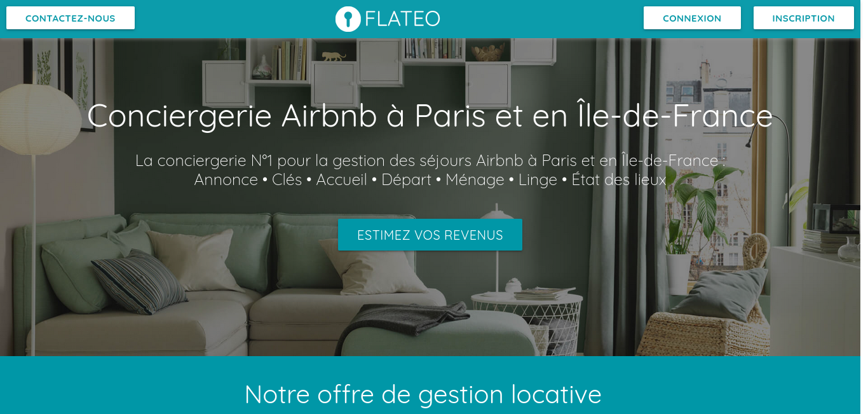Click the word Ménage in services list

tap(475, 180)
